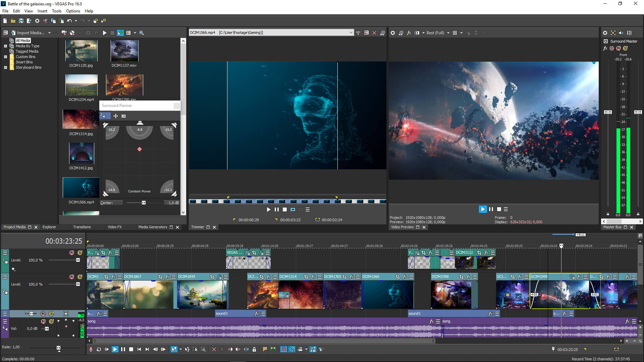This screenshot has height=362, width=644.
Task: Click the DCIM1566.mp4 filename dropdown arrow
Action: click(x=351, y=33)
